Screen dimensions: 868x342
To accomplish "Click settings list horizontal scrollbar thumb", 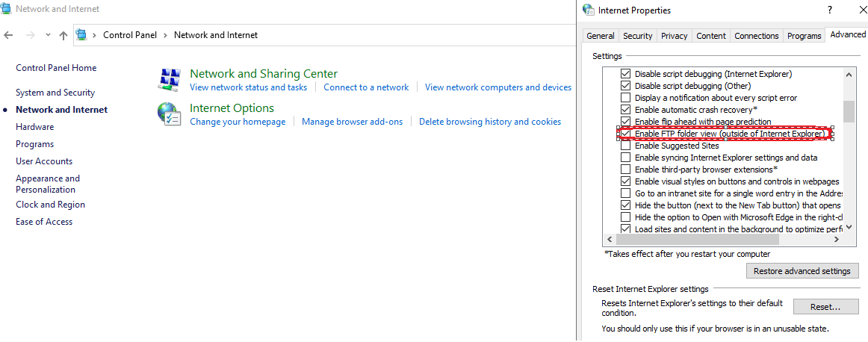I will (x=696, y=240).
